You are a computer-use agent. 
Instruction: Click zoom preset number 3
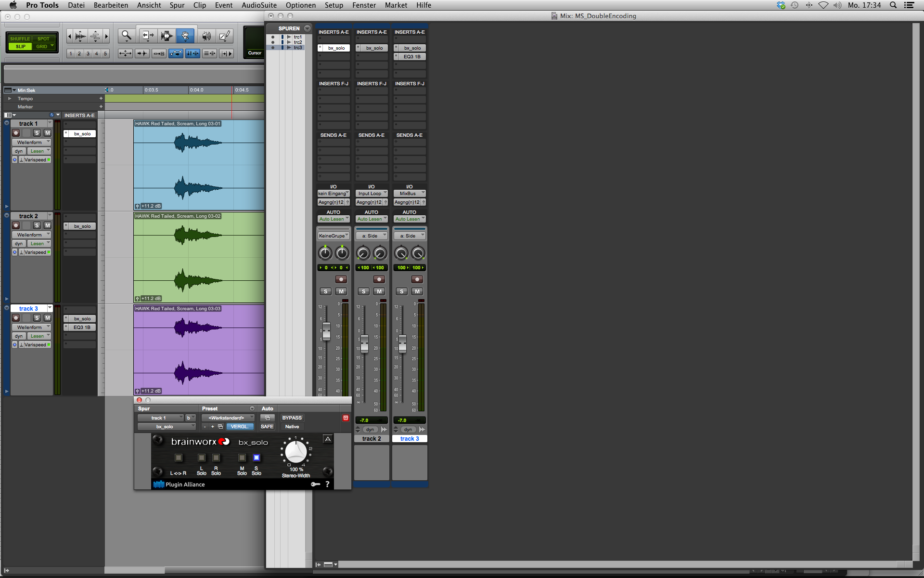[88, 53]
